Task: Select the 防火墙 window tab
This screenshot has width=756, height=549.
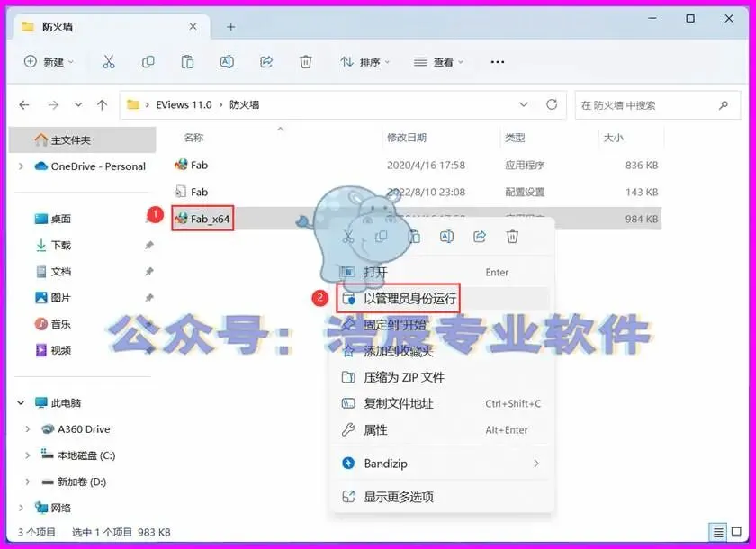Action: pyautogui.click(x=112, y=27)
